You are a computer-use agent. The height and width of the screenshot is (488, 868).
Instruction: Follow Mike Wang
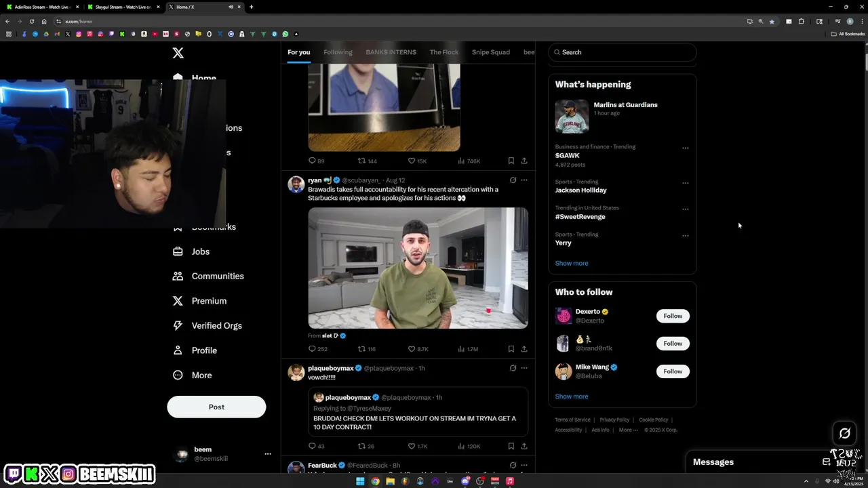[673, 371]
